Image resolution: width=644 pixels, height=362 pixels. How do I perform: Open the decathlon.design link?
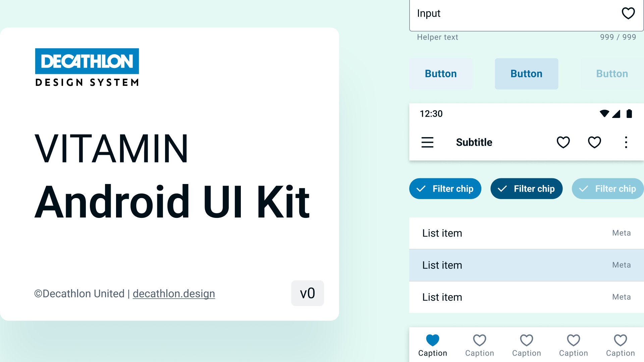click(x=174, y=294)
